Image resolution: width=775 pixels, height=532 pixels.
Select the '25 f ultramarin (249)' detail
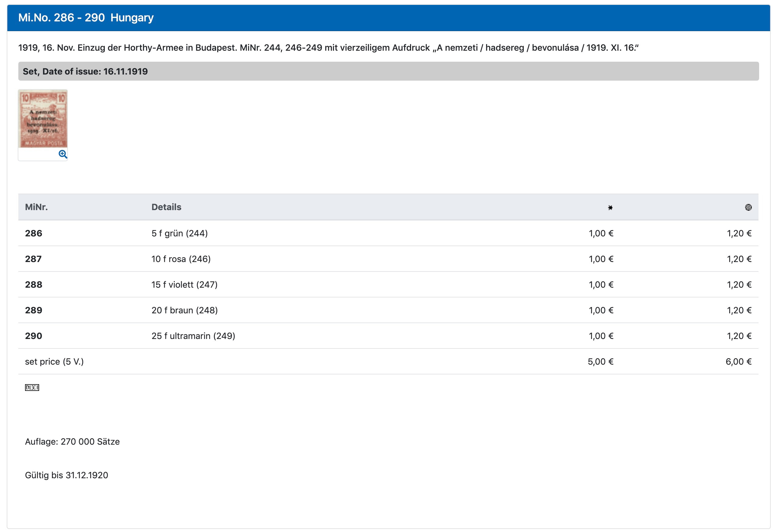193,336
